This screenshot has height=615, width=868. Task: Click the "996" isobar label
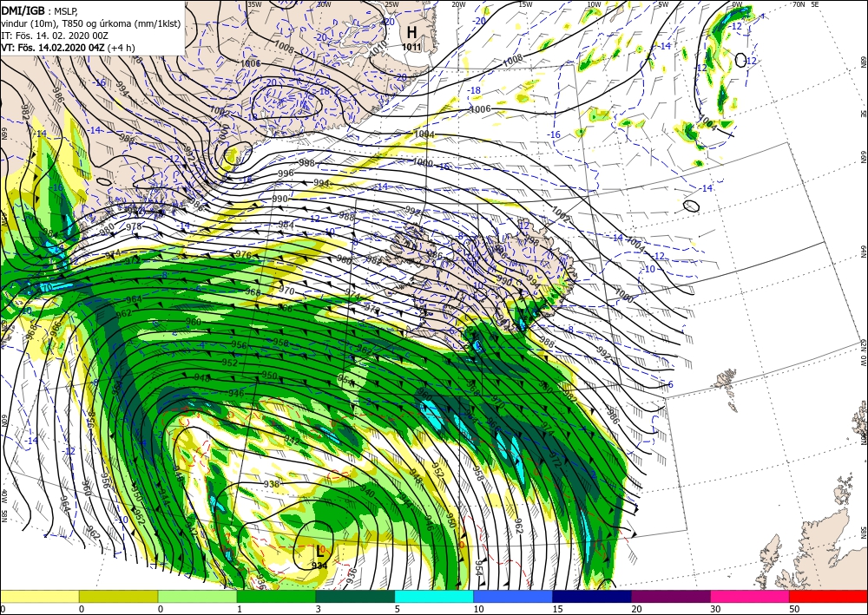(x=286, y=173)
